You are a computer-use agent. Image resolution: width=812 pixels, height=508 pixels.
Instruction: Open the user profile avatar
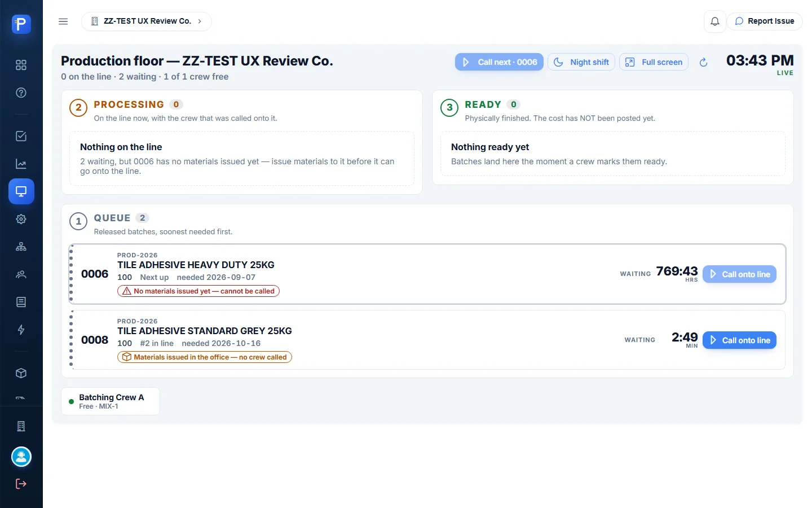(21, 457)
